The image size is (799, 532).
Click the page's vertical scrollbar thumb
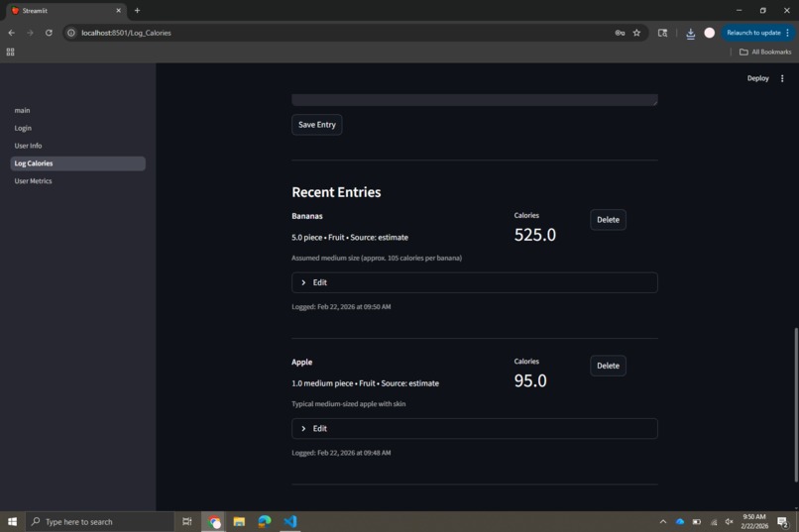(795, 405)
